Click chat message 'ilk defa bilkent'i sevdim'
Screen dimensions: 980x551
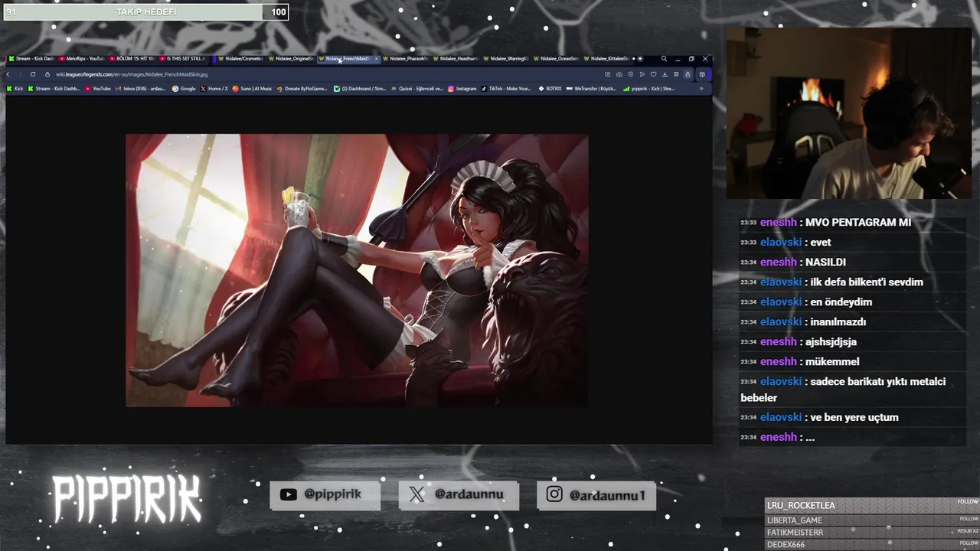point(866,282)
